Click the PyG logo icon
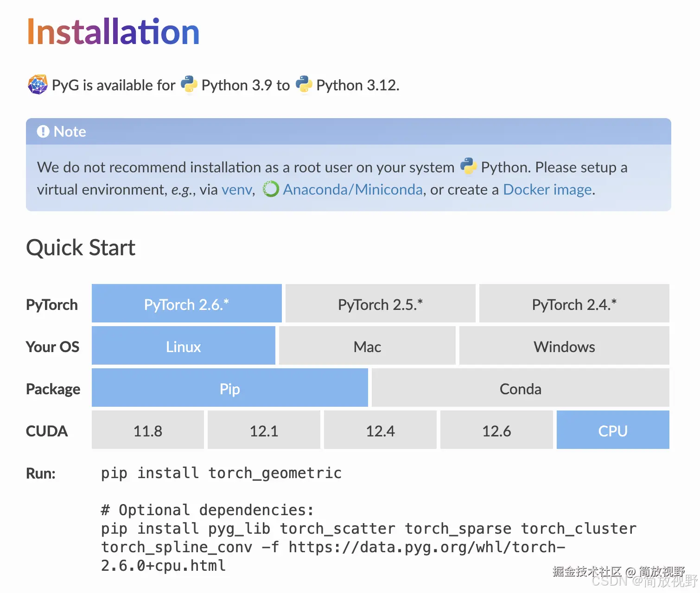Image resolution: width=700 pixels, height=593 pixels. (38, 85)
